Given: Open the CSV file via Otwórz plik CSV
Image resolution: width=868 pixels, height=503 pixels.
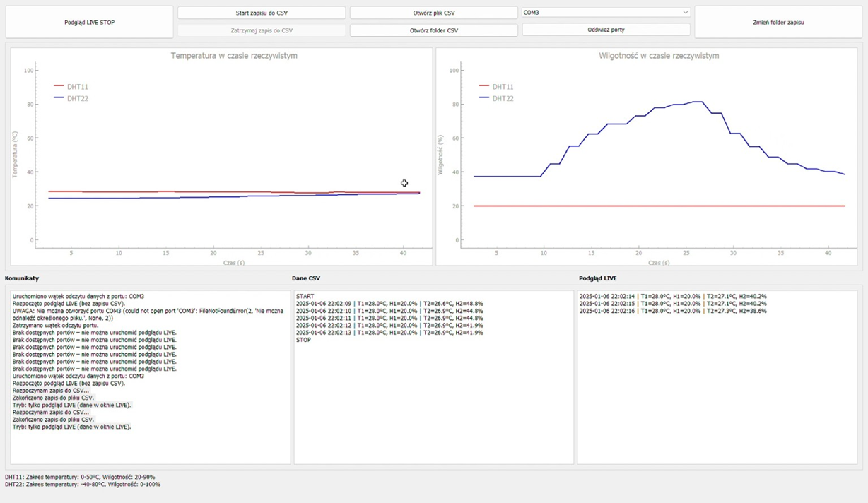Looking at the screenshot, I should [x=433, y=13].
